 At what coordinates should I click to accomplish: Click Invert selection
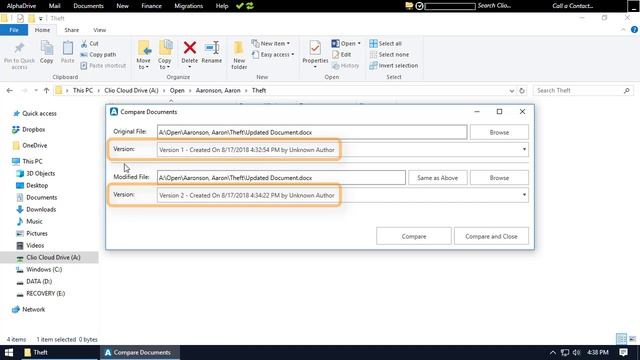click(393, 65)
